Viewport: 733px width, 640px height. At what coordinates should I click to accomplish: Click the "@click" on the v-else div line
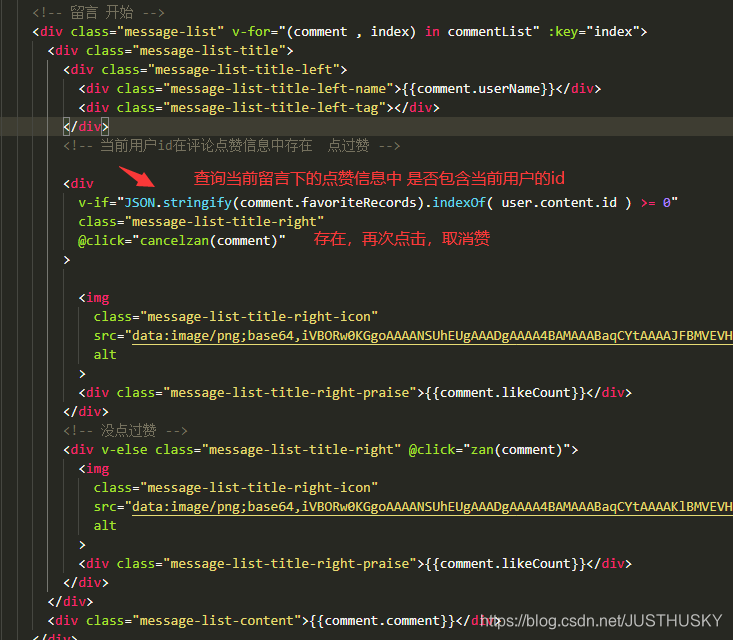[432, 450]
